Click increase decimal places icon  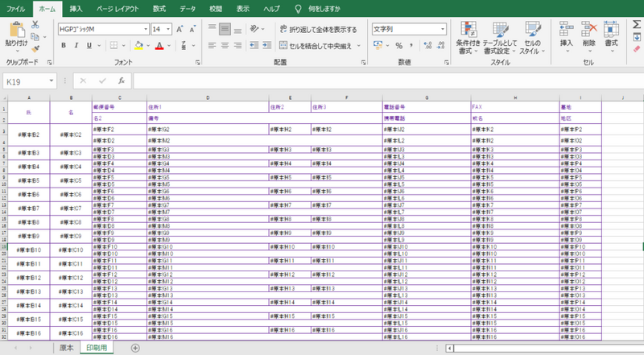coord(427,46)
